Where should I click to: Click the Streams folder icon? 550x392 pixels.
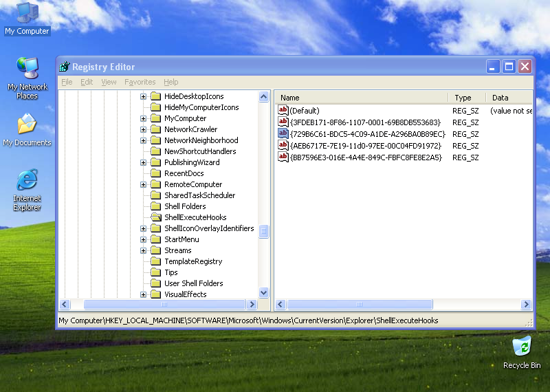[156, 250]
